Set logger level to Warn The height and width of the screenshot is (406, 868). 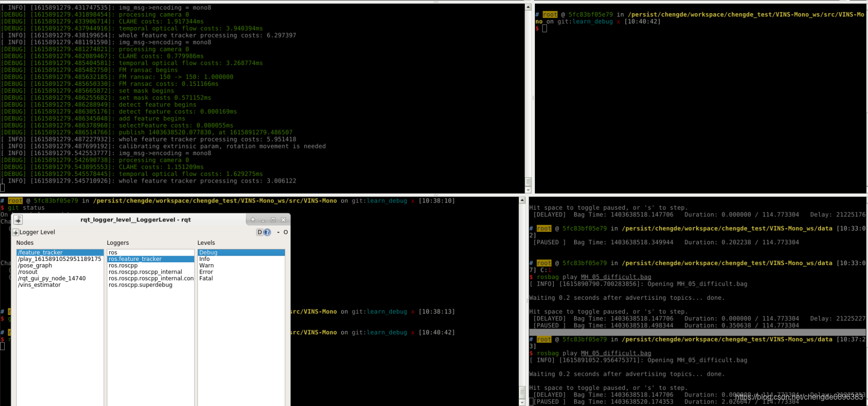pos(241,266)
